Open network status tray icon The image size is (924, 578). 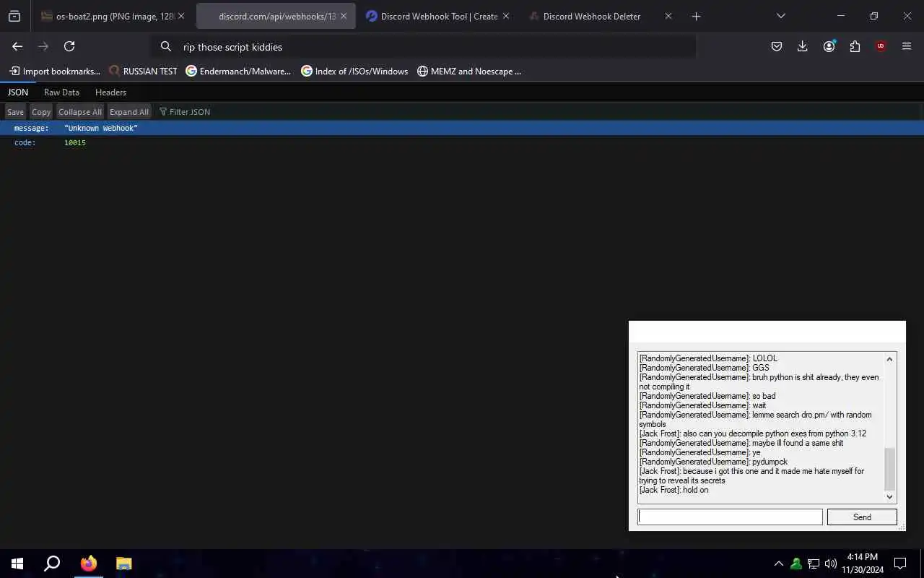(x=814, y=564)
